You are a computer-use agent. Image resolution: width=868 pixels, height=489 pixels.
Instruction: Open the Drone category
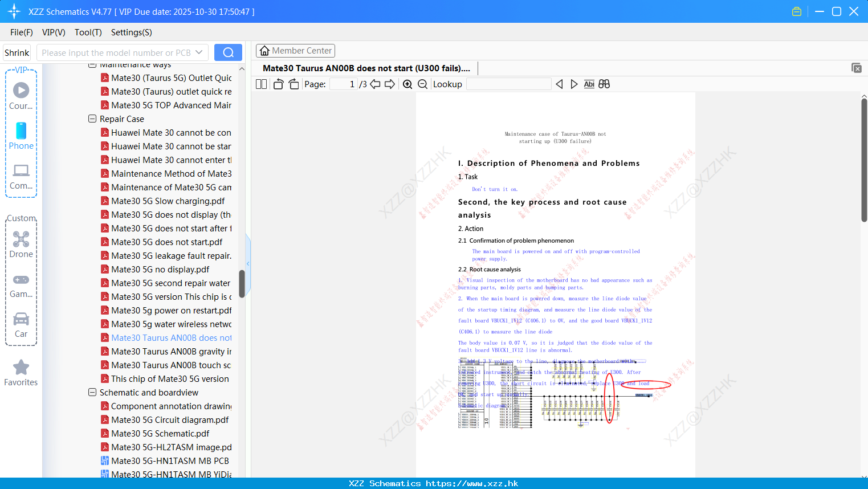pyautogui.click(x=21, y=244)
